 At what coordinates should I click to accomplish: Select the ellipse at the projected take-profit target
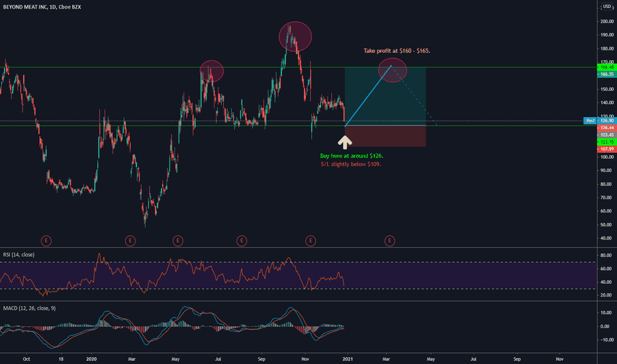point(393,70)
